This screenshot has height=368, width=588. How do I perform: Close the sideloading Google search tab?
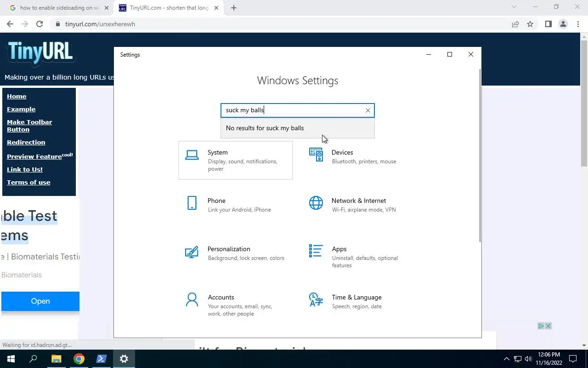point(107,8)
